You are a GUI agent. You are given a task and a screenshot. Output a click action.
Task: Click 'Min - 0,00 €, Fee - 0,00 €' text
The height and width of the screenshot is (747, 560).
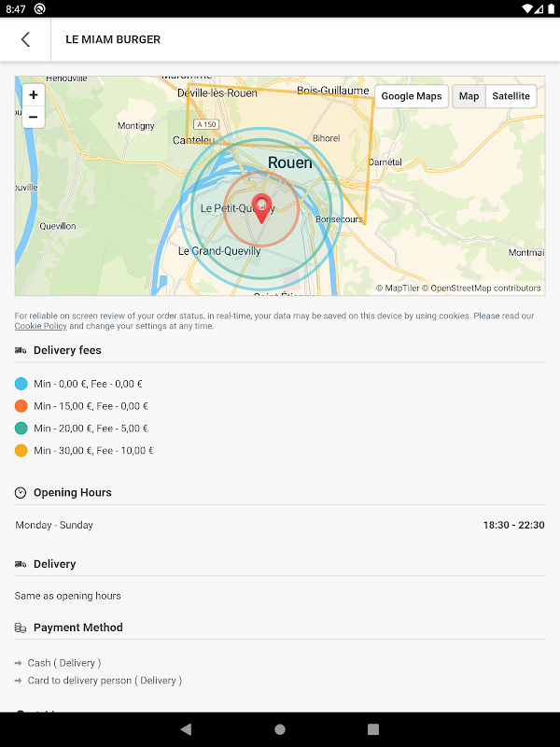tap(88, 384)
